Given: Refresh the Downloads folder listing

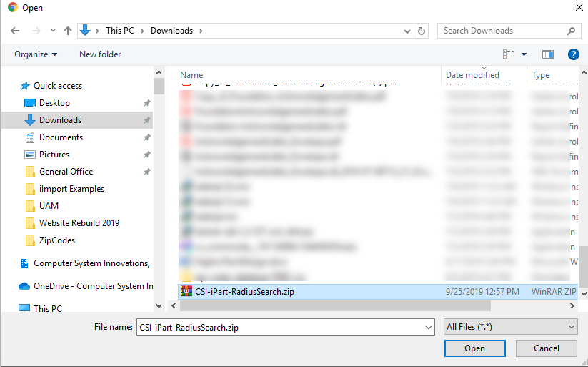Looking at the screenshot, I should coord(422,31).
